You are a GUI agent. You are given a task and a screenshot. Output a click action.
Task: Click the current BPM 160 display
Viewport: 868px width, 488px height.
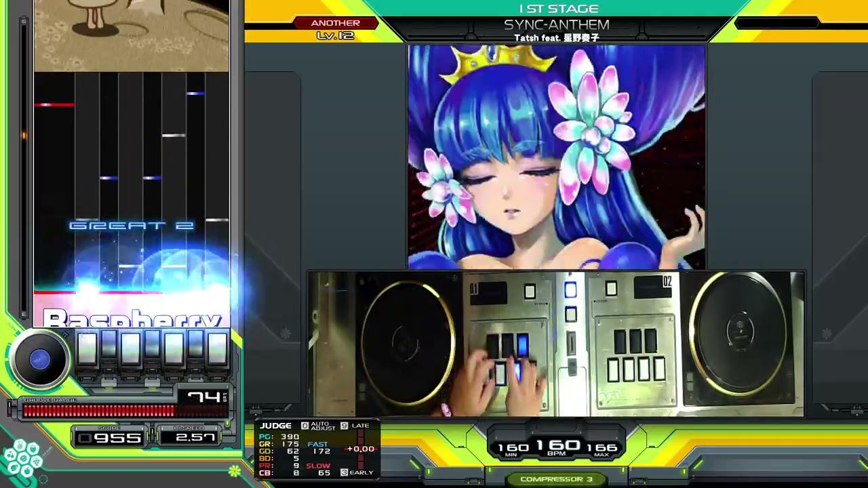[x=557, y=445]
